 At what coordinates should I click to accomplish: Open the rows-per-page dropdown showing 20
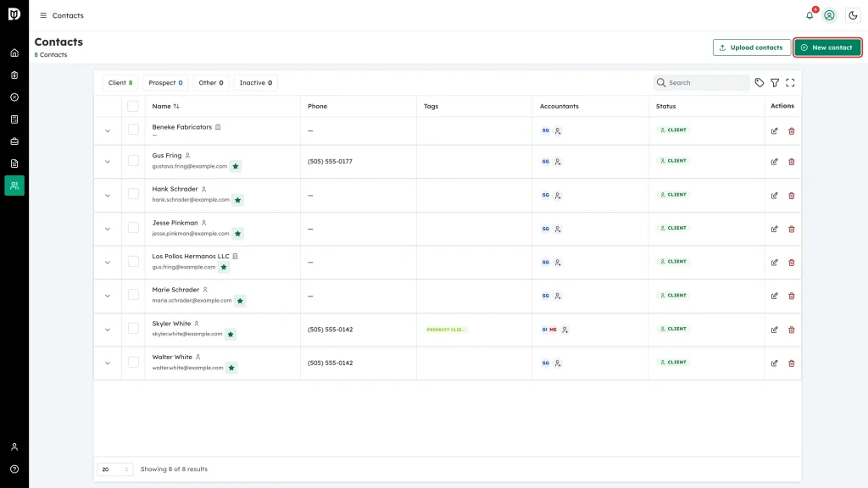point(114,469)
